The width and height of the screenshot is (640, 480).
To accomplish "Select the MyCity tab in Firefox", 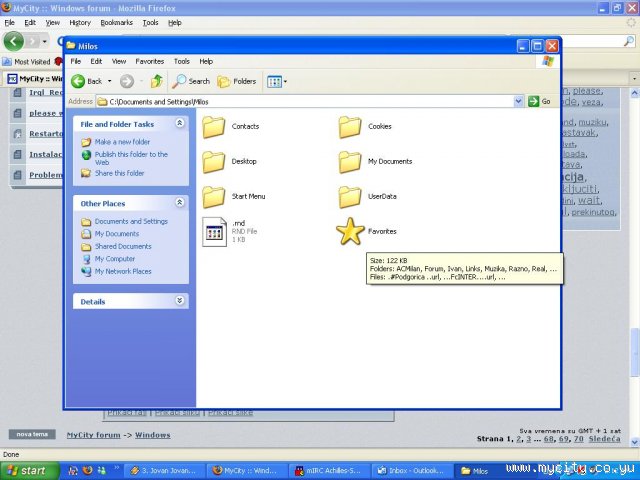I will (x=35, y=79).
